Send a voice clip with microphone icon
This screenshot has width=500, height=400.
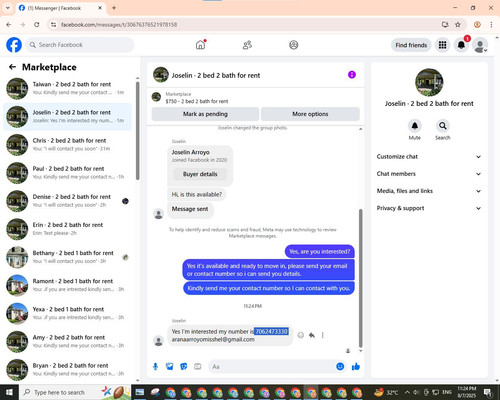point(155,367)
